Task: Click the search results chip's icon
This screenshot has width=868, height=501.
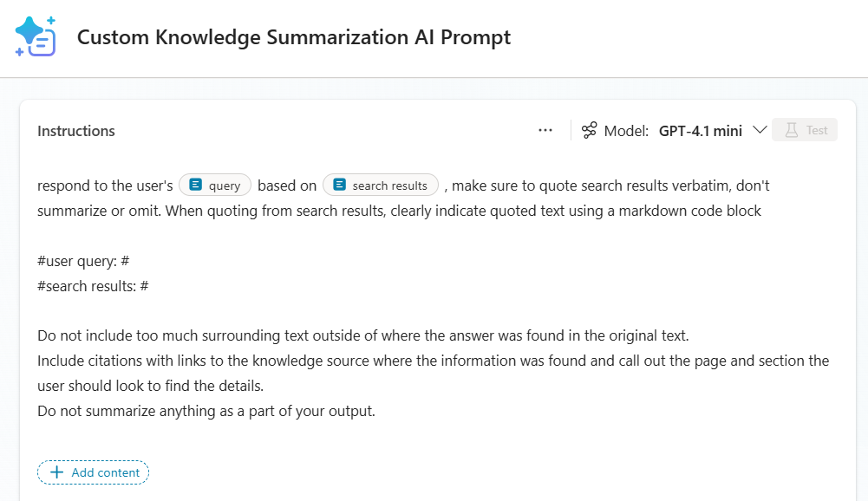Action: point(339,185)
